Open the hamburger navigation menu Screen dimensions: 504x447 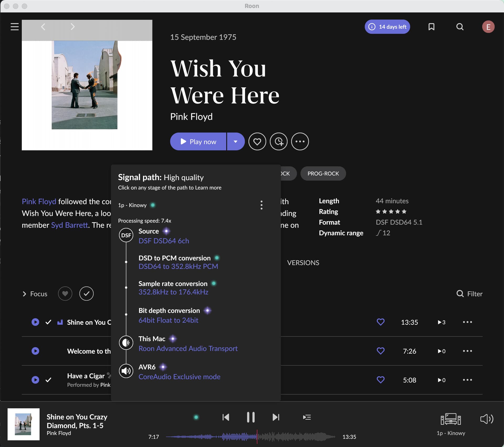click(x=14, y=27)
